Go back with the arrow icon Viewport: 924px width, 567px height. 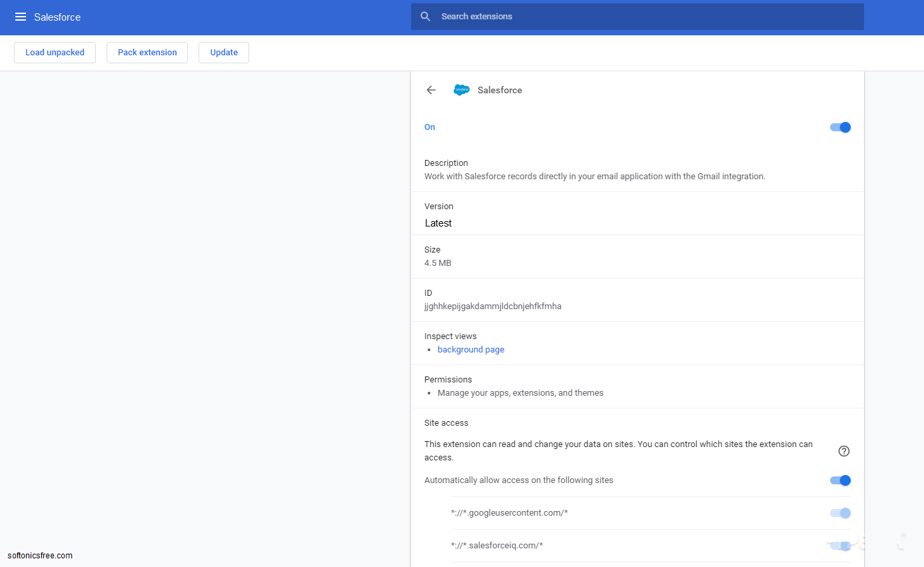[431, 90]
